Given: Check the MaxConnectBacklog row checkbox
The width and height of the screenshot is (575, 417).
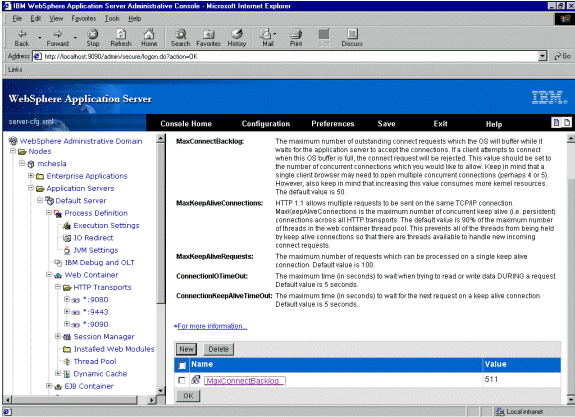Looking at the screenshot, I should (182, 380).
